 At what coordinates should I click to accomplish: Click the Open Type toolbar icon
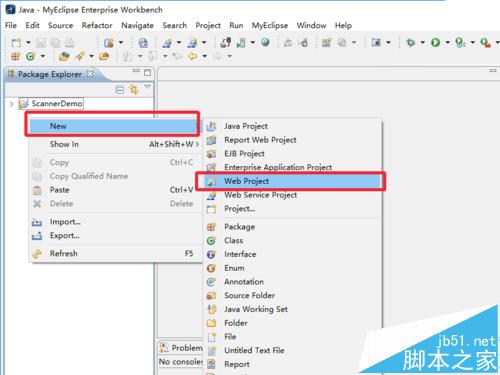coord(64,56)
